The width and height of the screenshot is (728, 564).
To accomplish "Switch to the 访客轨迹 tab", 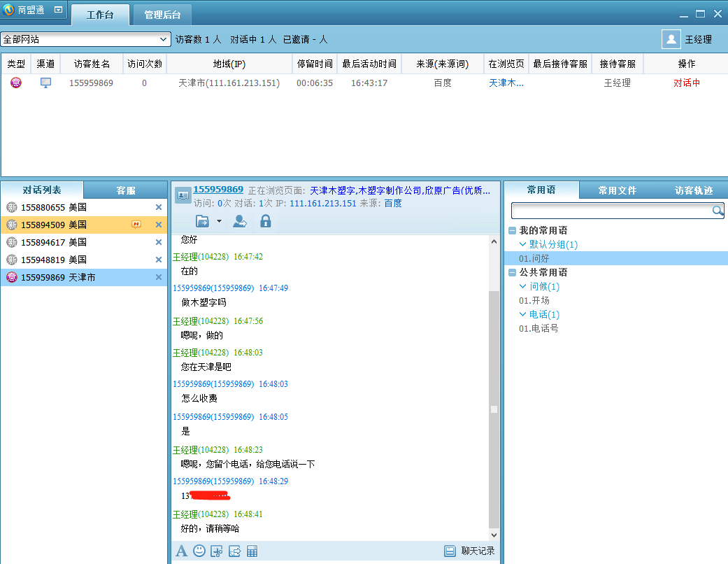I will 693,190.
